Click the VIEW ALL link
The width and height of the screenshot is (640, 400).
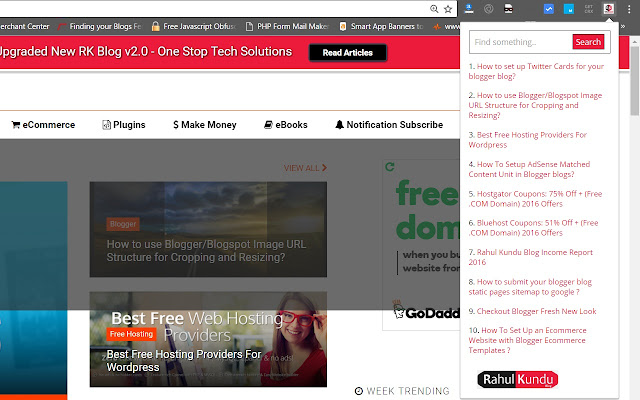click(x=305, y=168)
